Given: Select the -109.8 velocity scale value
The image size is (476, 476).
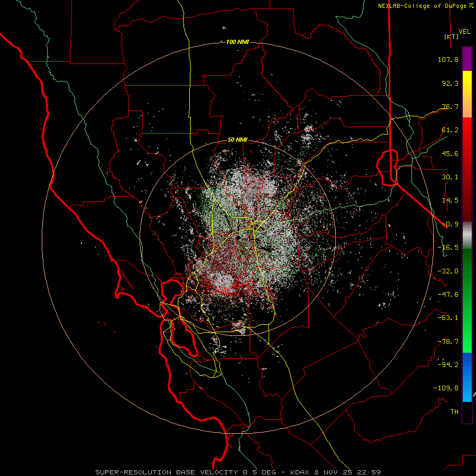Looking at the screenshot, I should (446, 388).
